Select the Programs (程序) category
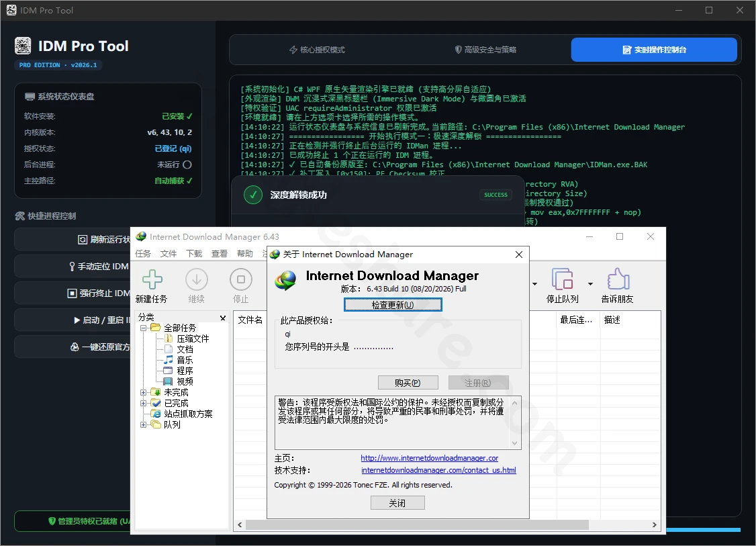The width and height of the screenshot is (756, 546). [x=185, y=371]
